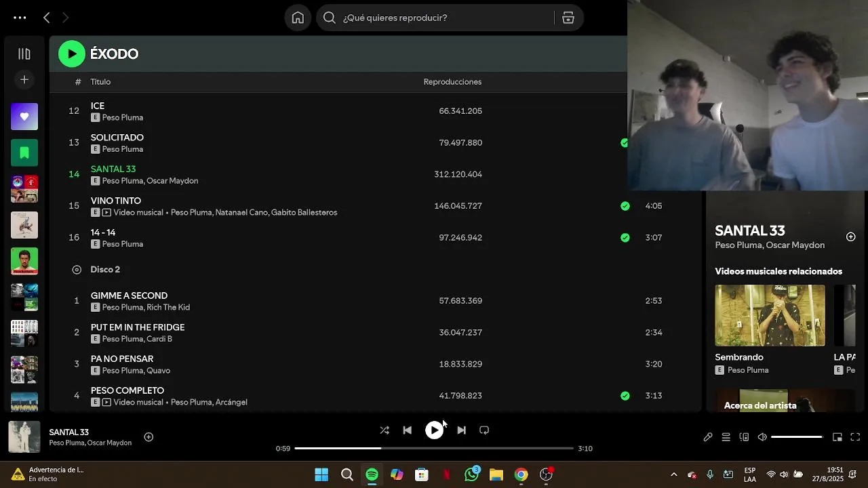
Task: Select track SOLICITADO
Action: [117, 138]
